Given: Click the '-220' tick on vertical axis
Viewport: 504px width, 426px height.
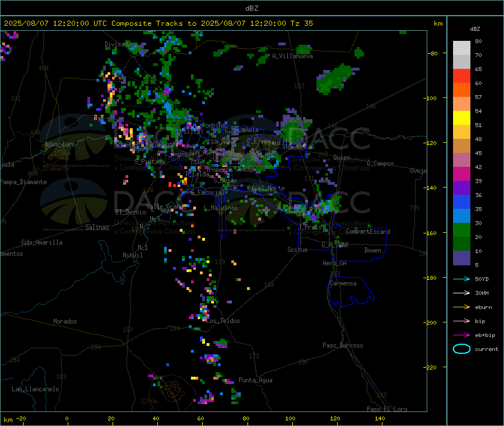Looking at the screenshot, I should [x=431, y=368].
